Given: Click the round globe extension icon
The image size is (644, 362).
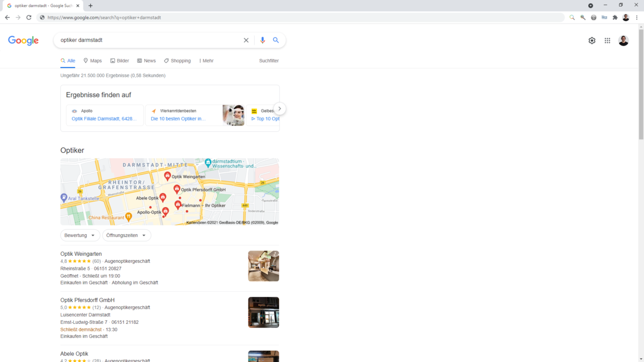Looking at the screenshot, I should tap(594, 17).
